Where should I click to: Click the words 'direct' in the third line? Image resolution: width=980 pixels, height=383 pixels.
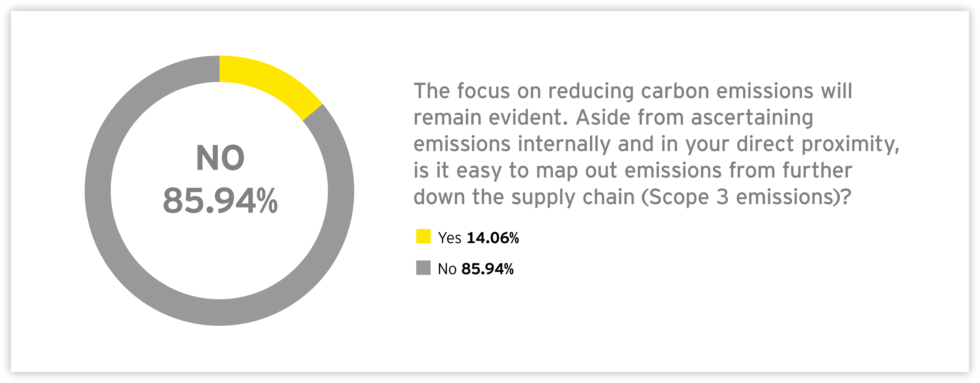765,144
